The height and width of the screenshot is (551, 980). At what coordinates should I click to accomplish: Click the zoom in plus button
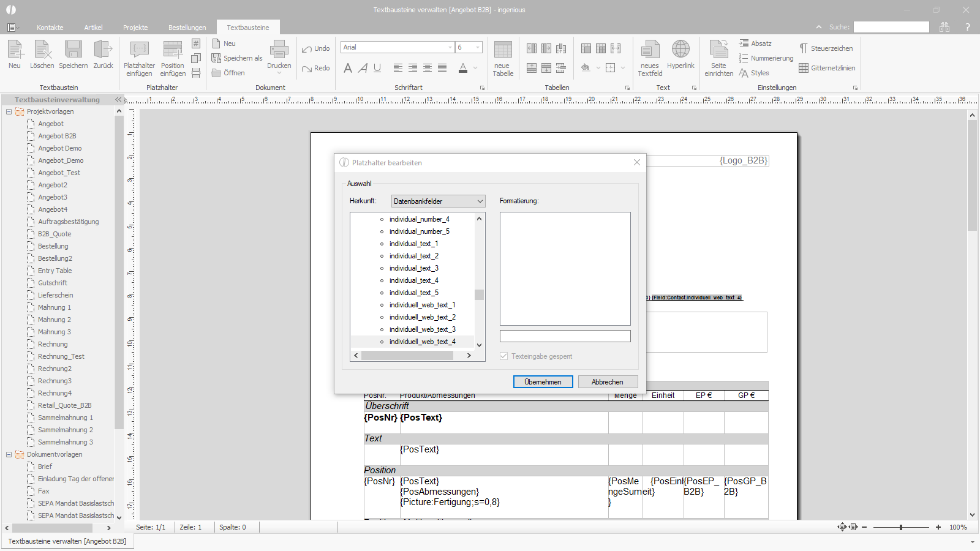click(938, 527)
